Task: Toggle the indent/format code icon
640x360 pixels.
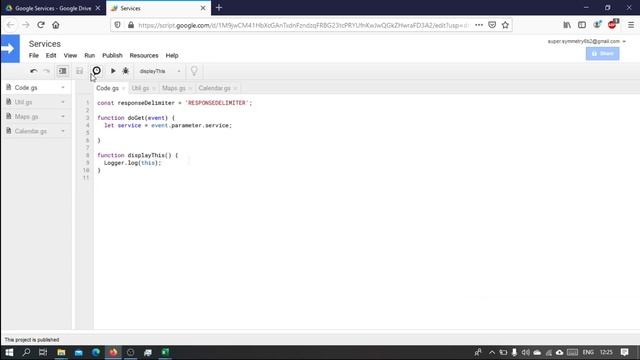Action: tap(62, 71)
